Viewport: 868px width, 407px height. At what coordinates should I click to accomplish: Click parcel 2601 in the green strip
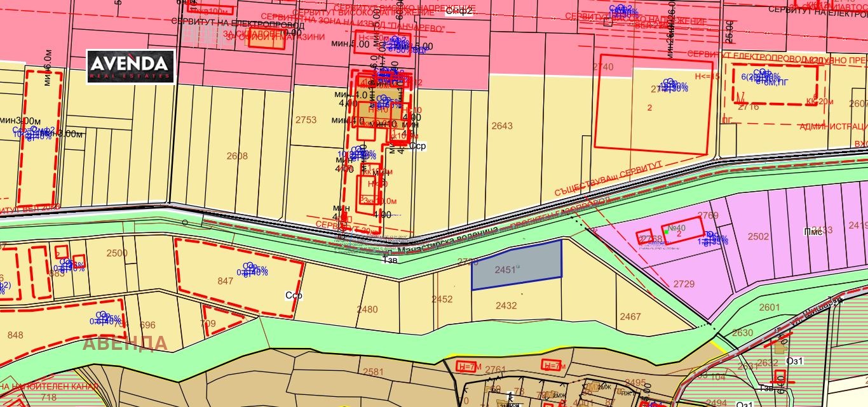coord(769,307)
